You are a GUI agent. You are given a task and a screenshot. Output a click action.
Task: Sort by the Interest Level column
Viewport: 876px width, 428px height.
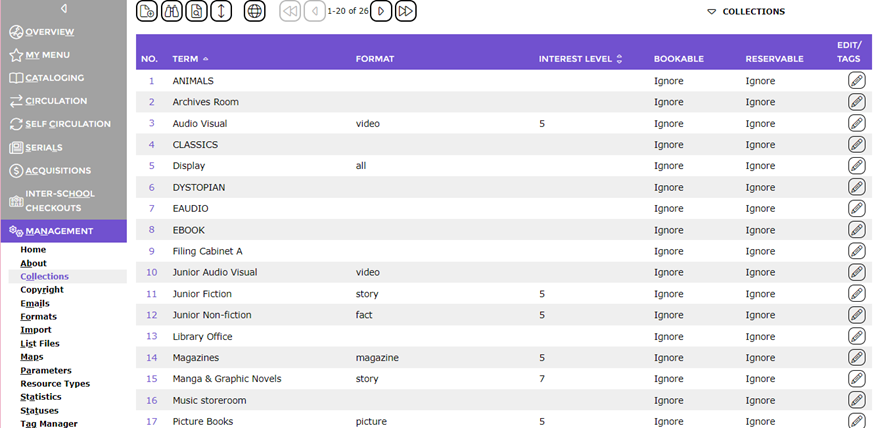coord(580,59)
